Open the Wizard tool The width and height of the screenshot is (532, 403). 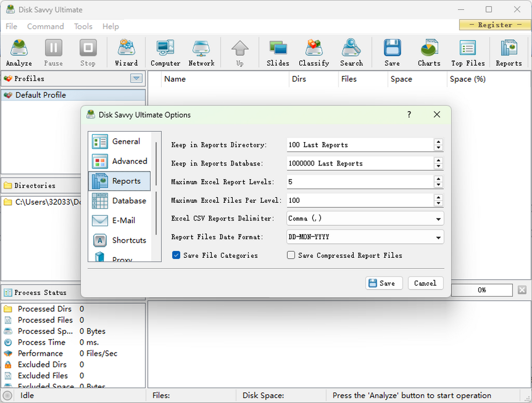126,52
